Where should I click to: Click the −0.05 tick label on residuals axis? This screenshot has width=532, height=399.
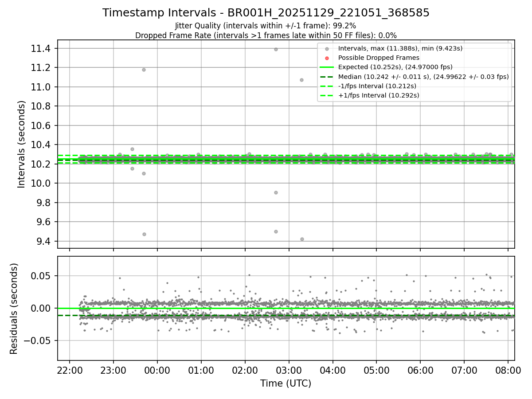click(38, 340)
